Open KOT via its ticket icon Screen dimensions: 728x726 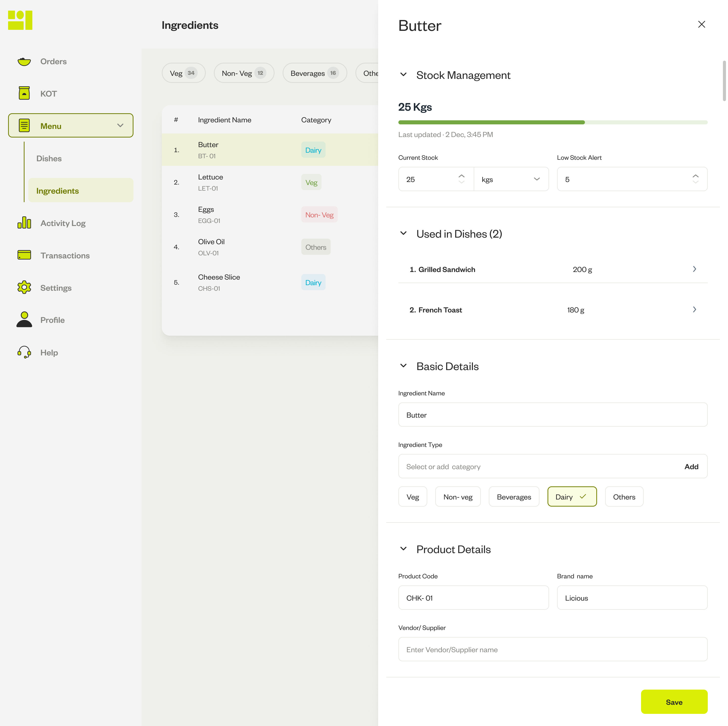pos(24,93)
